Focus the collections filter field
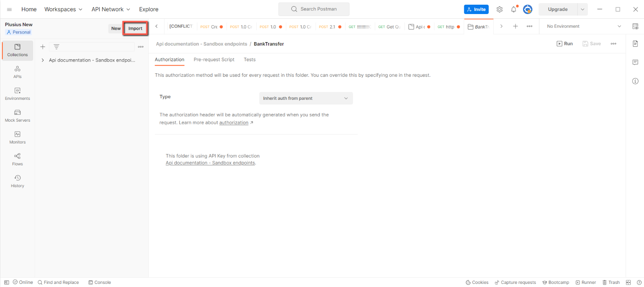The height and width of the screenshot is (287, 644). [x=92, y=47]
